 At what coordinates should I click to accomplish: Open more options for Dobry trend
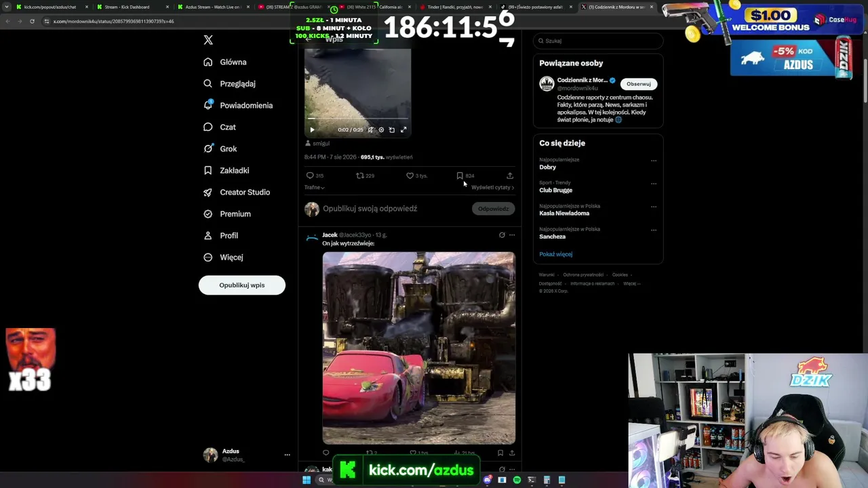click(x=654, y=161)
